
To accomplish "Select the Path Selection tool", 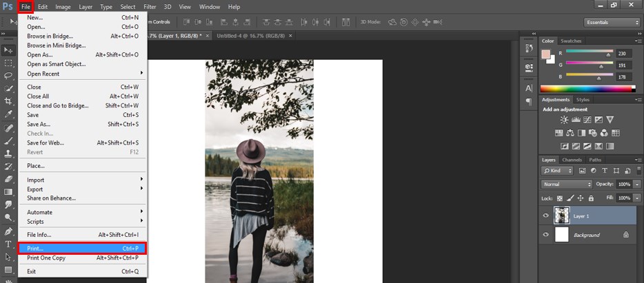I will 8,257.
